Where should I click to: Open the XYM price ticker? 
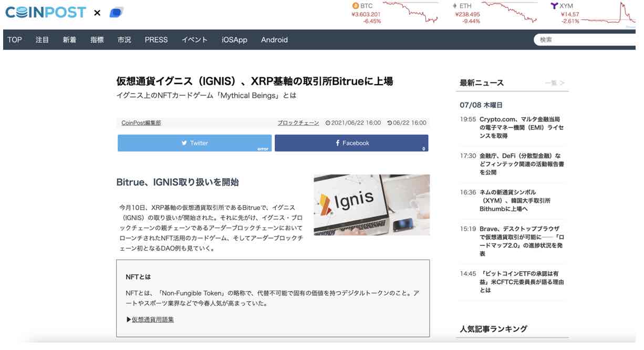tap(565, 14)
